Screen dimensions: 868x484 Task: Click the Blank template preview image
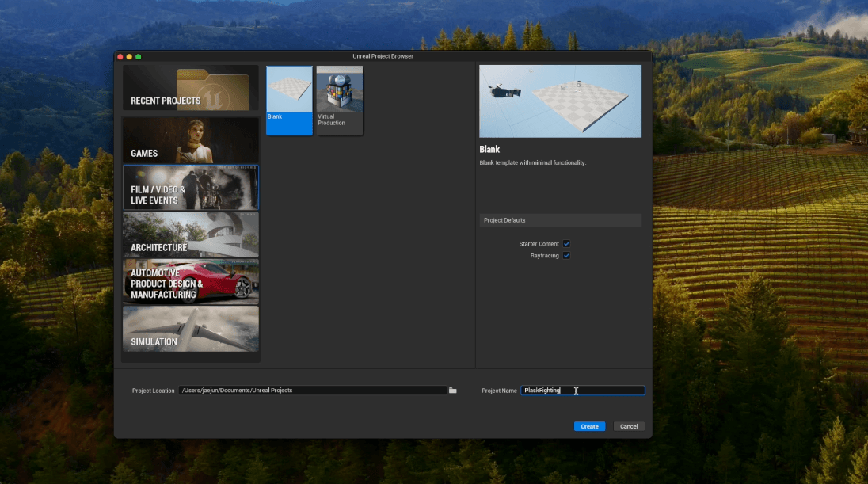[x=560, y=101]
